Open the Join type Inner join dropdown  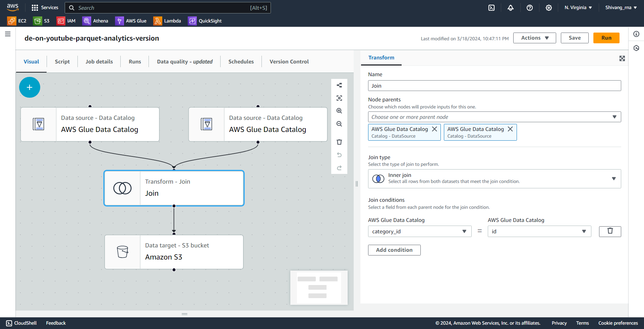click(494, 179)
